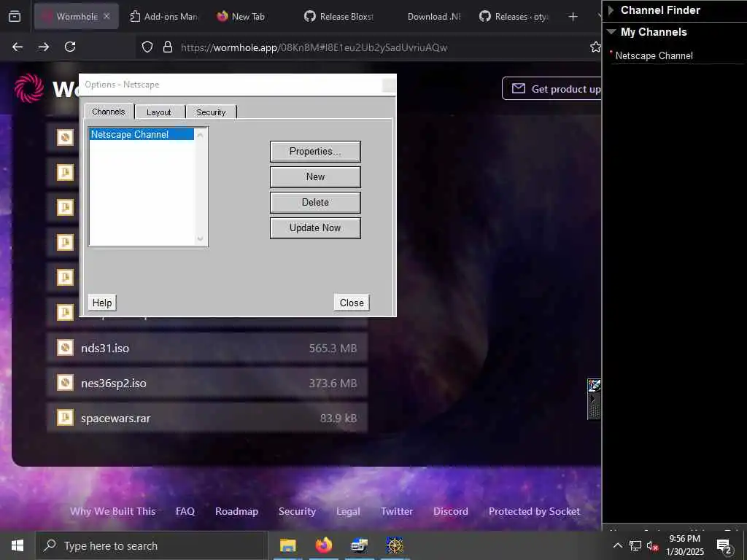The height and width of the screenshot is (560, 747).
Task: Expand the Channel Finder section
Action: [611, 10]
